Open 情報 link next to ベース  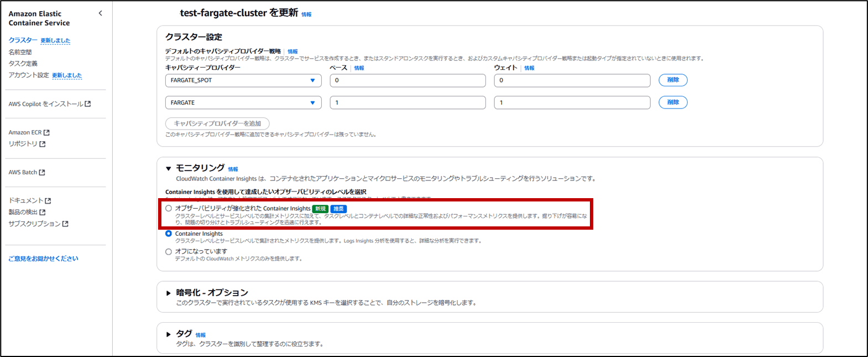pos(359,68)
